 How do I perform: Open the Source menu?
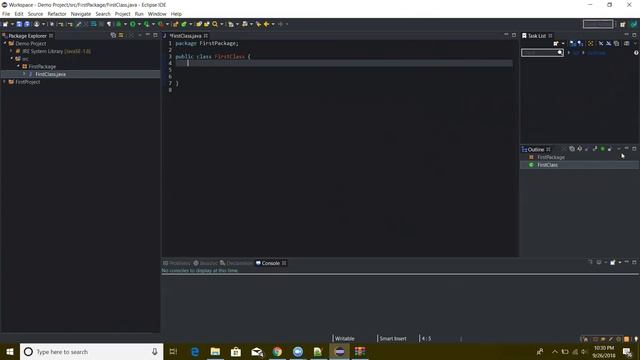pyautogui.click(x=35, y=14)
